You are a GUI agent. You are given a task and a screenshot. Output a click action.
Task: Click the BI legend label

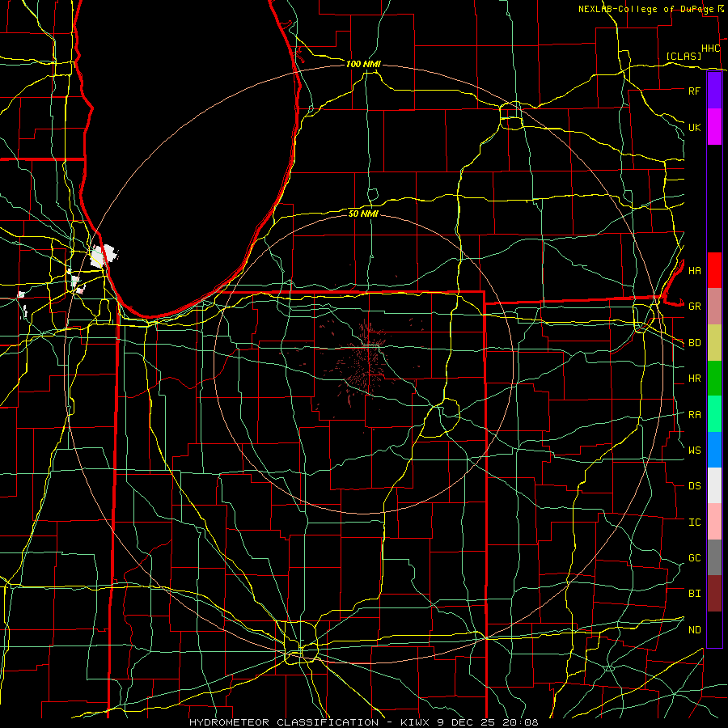(694, 594)
